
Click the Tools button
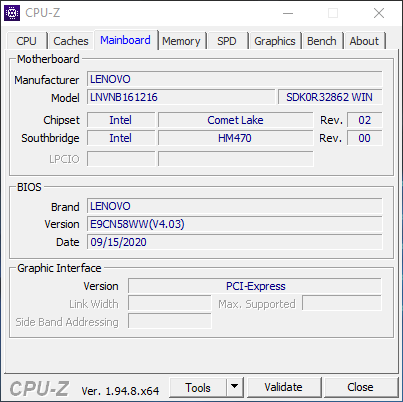tap(198, 388)
